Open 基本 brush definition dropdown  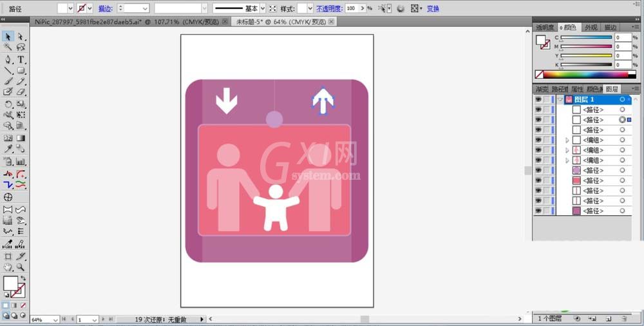coord(263,8)
